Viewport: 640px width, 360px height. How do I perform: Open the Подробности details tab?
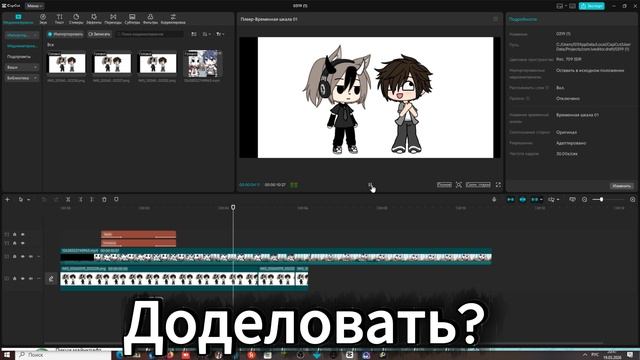[x=522, y=19]
